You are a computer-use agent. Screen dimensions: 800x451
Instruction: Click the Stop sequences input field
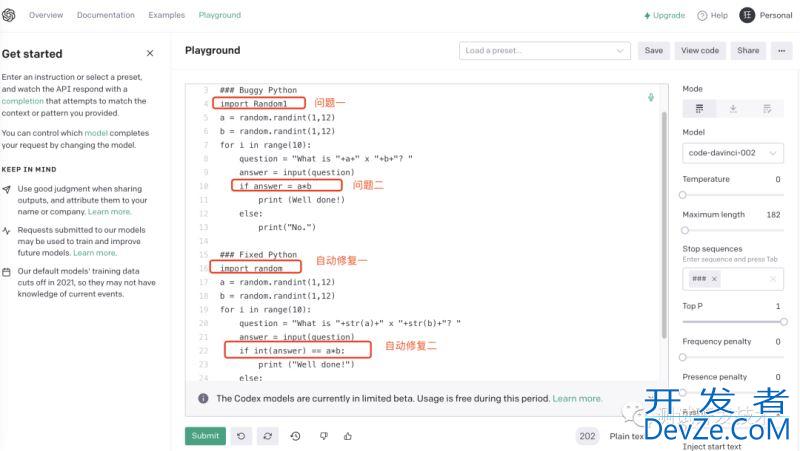[x=733, y=279]
